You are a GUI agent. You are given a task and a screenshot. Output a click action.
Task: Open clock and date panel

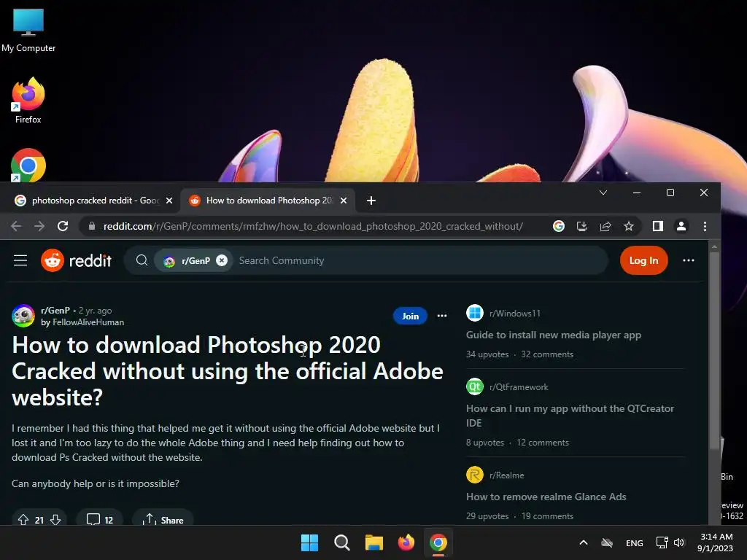(715, 542)
